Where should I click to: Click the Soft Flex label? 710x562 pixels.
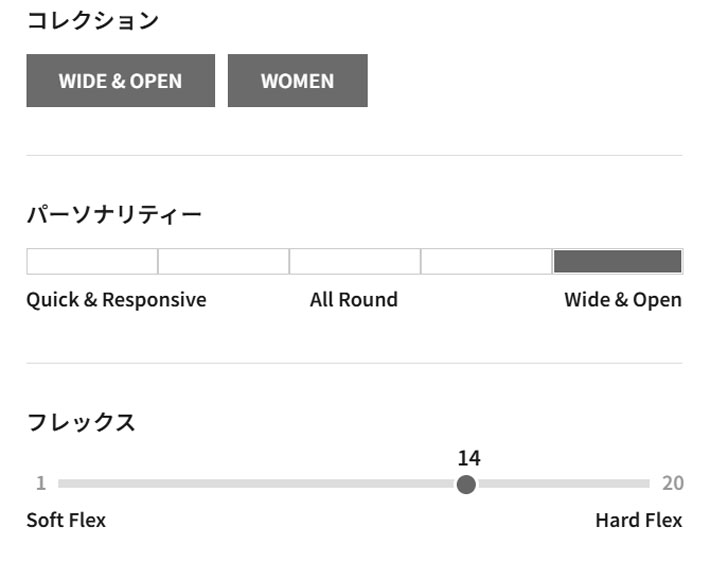point(66,520)
